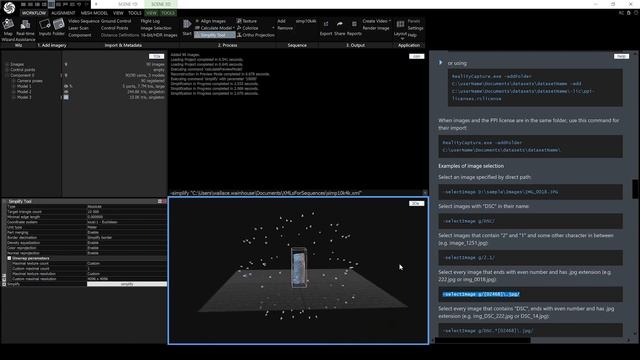Image resolution: width=640 pixels, height=360 pixels.
Task: Select the Colorize tool
Action: coord(247,28)
